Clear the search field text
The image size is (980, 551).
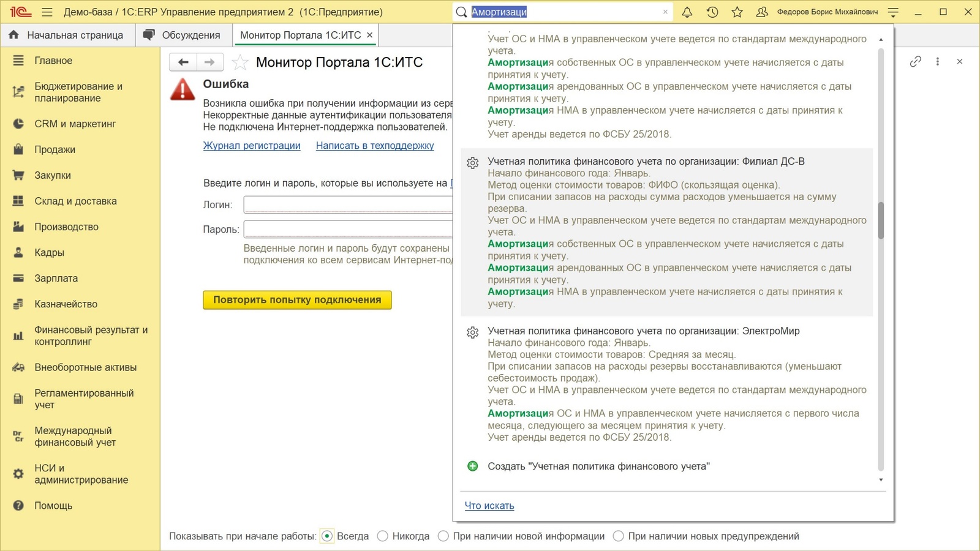click(665, 12)
